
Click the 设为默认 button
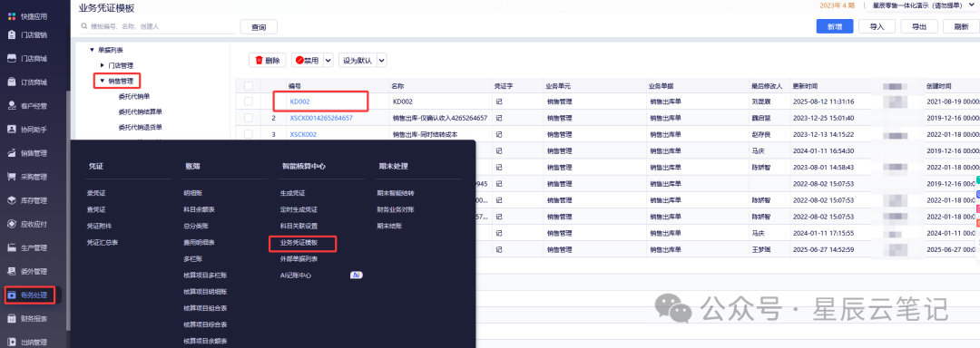[358, 61]
